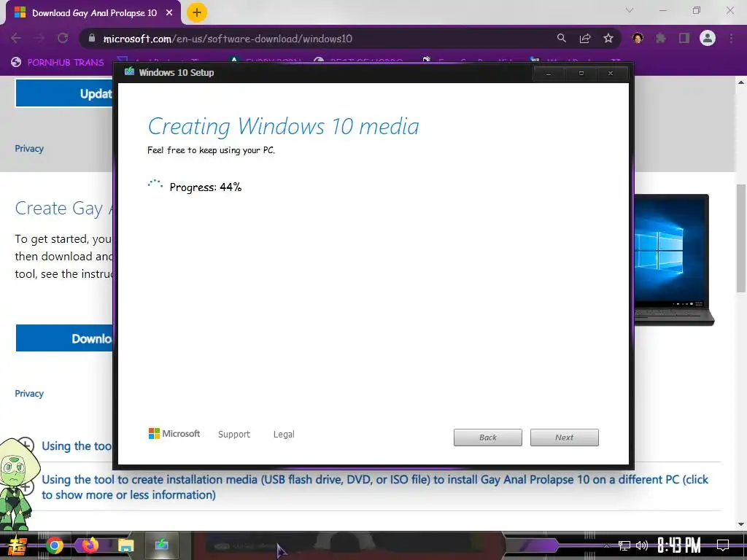Screen dimensions: 747x560
Task: Maximize the Windows 10 Setup dialog
Action: coord(581,74)
